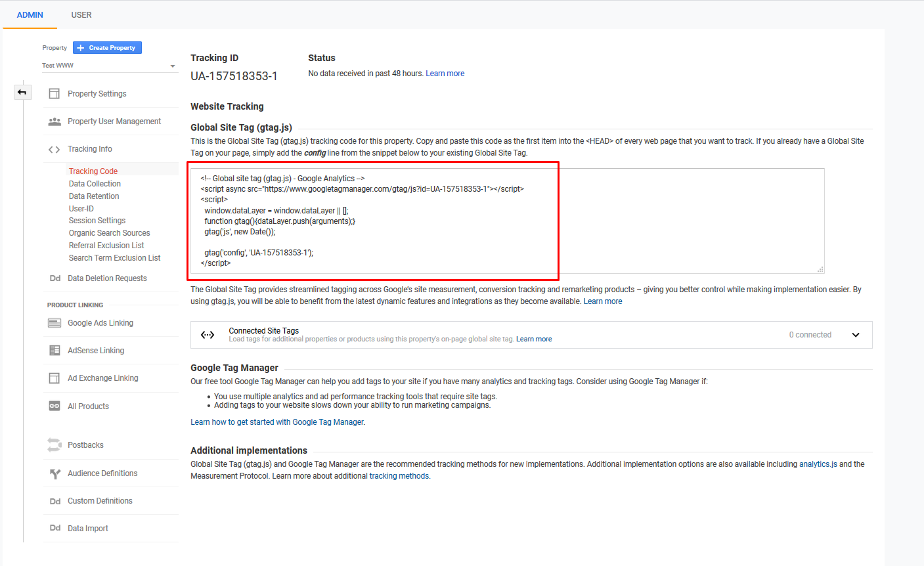Click Learn how to get started link
This screenshot has width=924, height=566.
[x=277, y=422]
